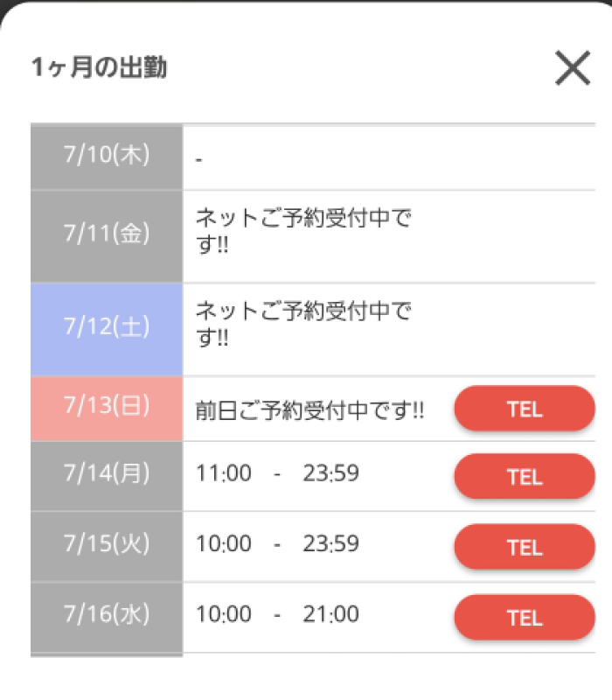Close the 1ヶ月の出勤 dialog with X
The height and width of the screenshot is (700, 612).
[573, 68]
